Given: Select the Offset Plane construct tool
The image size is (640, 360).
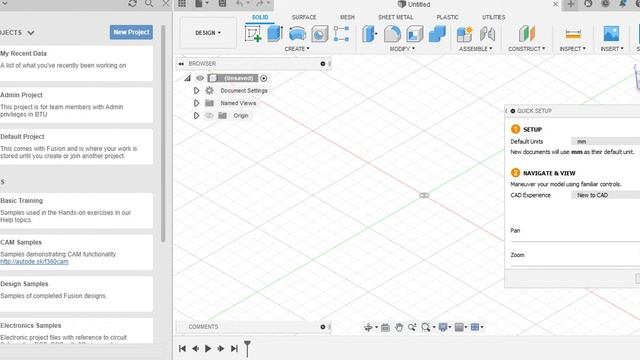Looking at the screenshot, I should [x=527, y=34].
